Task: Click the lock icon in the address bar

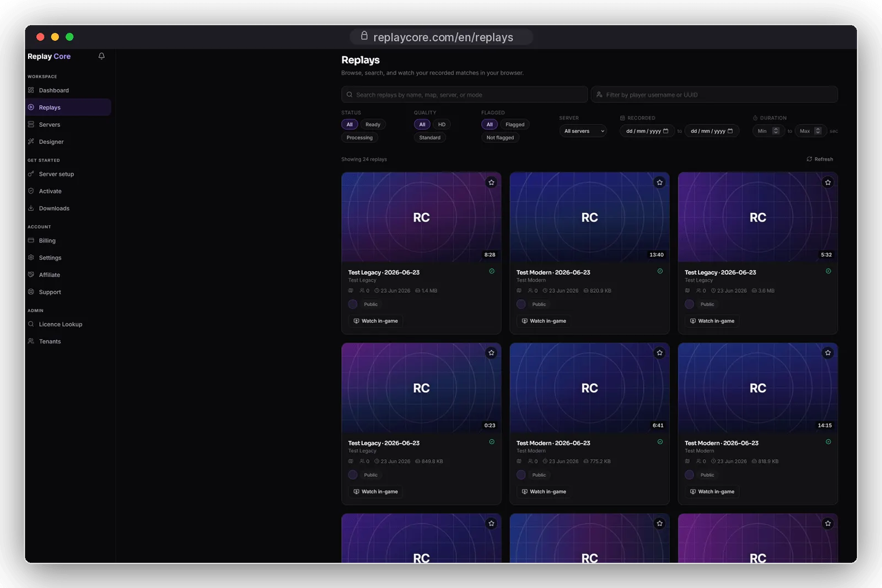Action: pos(364,36)
